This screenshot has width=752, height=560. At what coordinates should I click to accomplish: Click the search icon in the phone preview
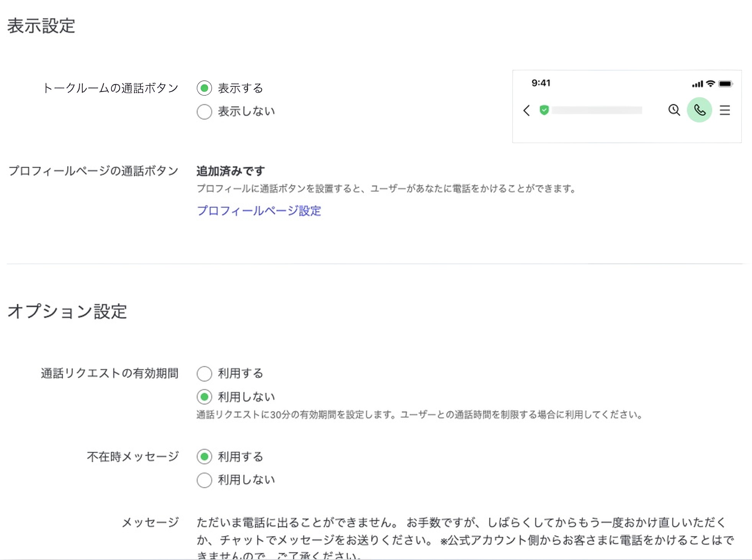pyautogui.click(x=674, y=110)
